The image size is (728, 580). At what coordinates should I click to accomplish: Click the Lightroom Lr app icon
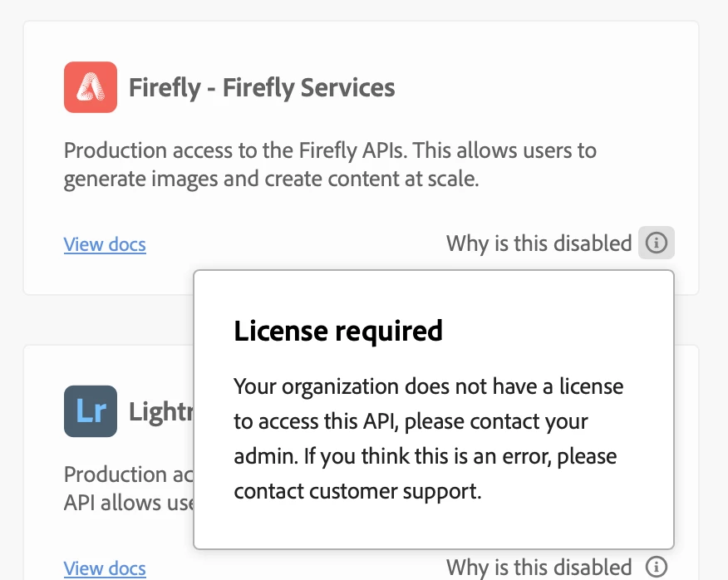coord(91,411)
